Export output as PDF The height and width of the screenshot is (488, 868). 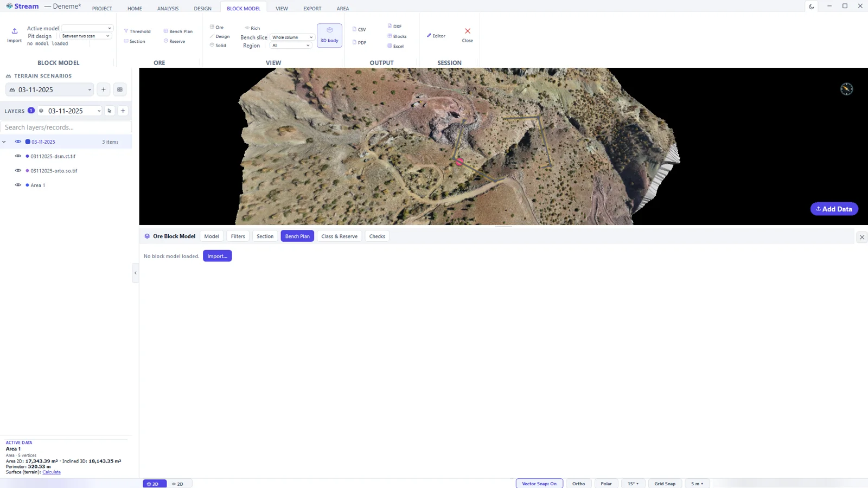pyautogui.click(x=359, y=42)
